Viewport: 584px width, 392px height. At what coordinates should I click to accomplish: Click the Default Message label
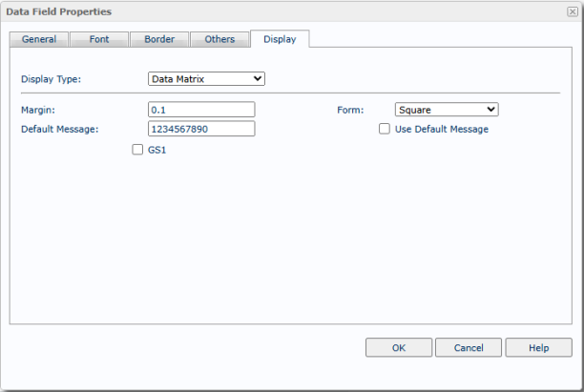[x=59, y=129]
